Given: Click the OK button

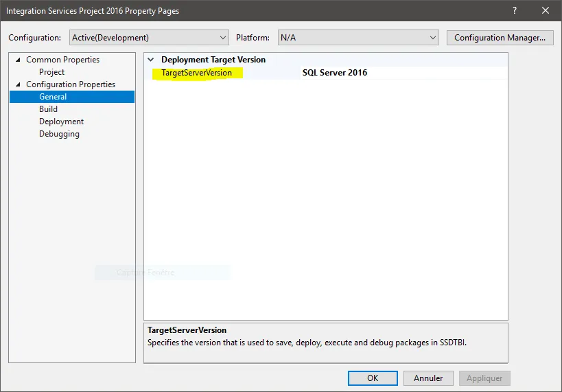Looking at the screenshot, I should [373, 378].
